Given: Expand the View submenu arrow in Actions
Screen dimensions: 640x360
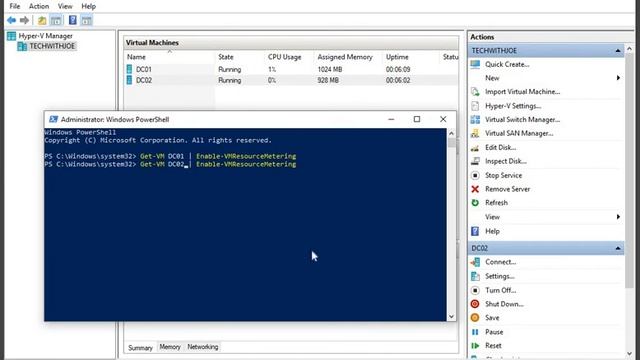Looking at the screenshot, I should [618, 217].
